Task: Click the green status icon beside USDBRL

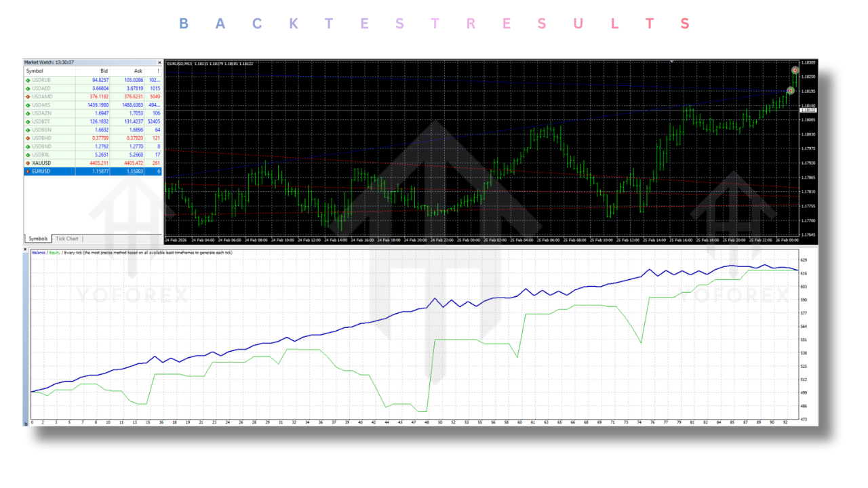Action: 27,155
